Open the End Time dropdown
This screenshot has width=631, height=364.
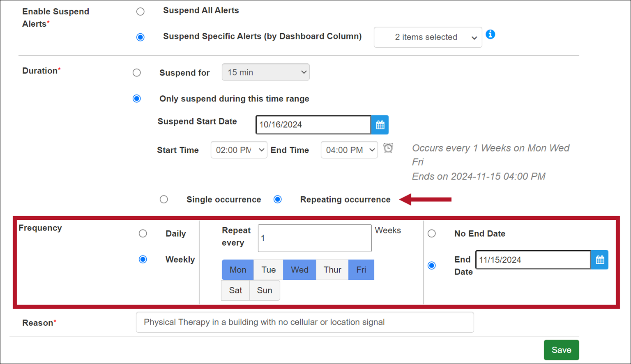[x=349, y=150]
